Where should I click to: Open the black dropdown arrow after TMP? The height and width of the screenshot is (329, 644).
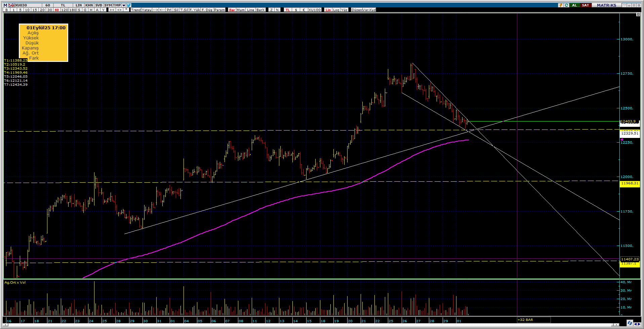pos(124,5)
